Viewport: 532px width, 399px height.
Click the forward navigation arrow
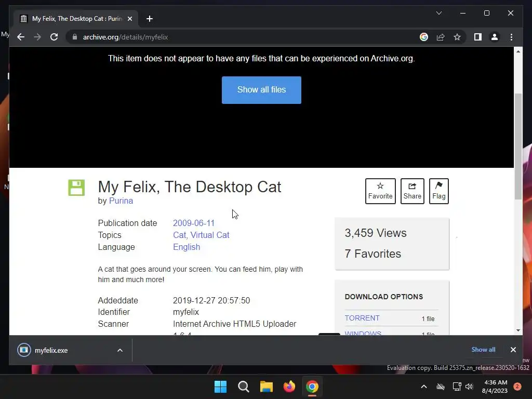pos(37,37)
